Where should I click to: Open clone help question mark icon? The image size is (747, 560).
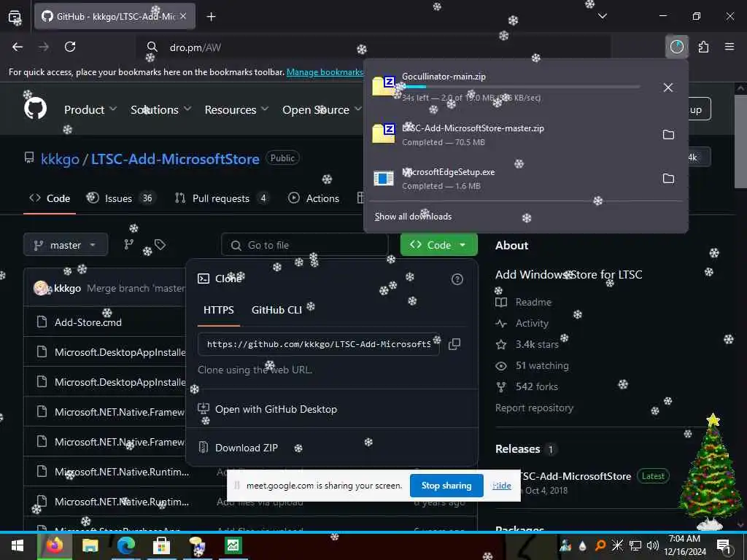click(457, 279)
